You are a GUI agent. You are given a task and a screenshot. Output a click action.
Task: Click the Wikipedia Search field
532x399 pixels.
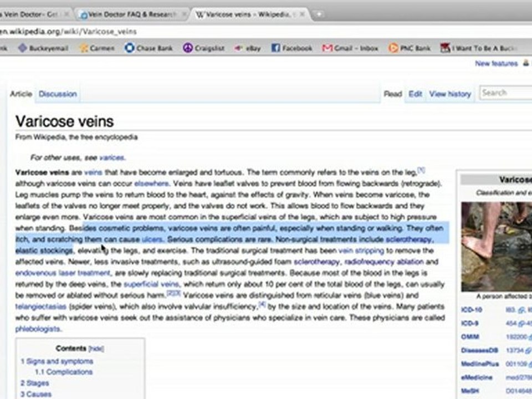(x=505, y=93)
